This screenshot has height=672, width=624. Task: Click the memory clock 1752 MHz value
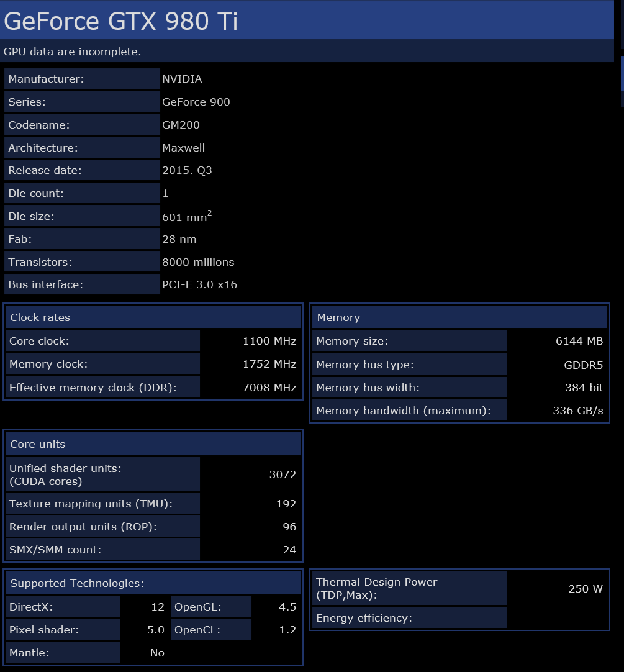pos(269,364)
